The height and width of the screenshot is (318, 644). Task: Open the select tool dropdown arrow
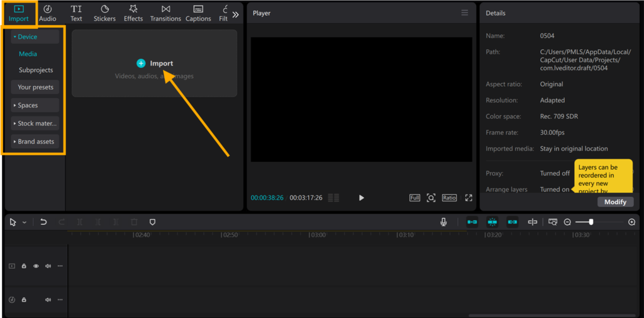tap(25, 222)
